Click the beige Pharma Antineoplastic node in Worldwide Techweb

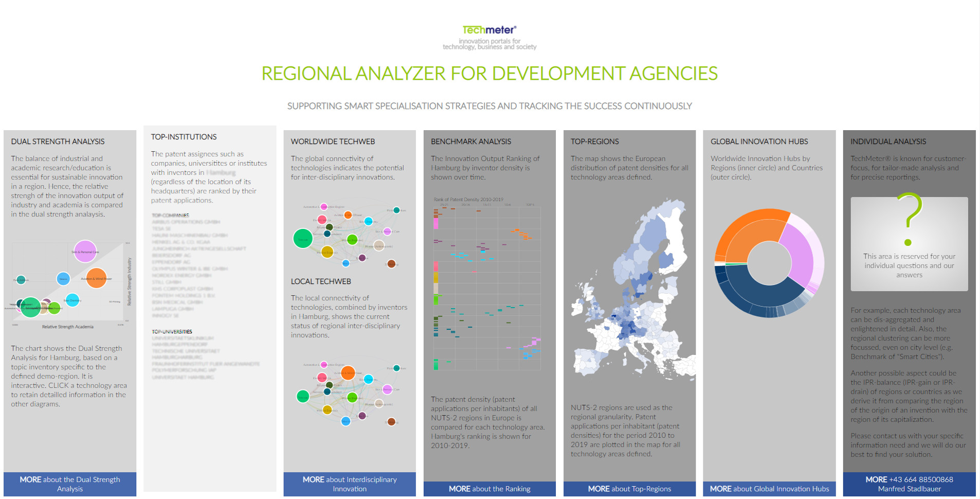(x=379, y=245)
